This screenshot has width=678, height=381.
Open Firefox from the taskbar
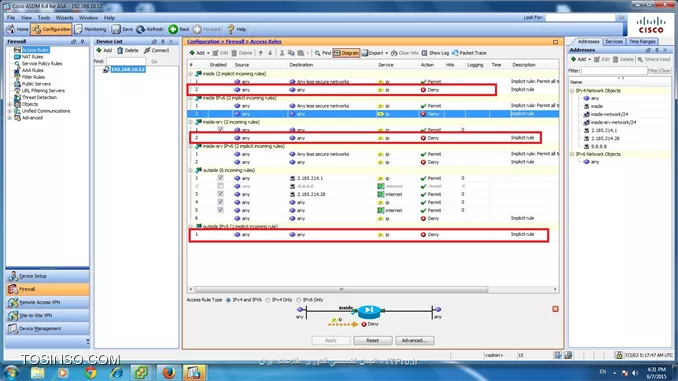pyautogui.click(x=168, y=372)
